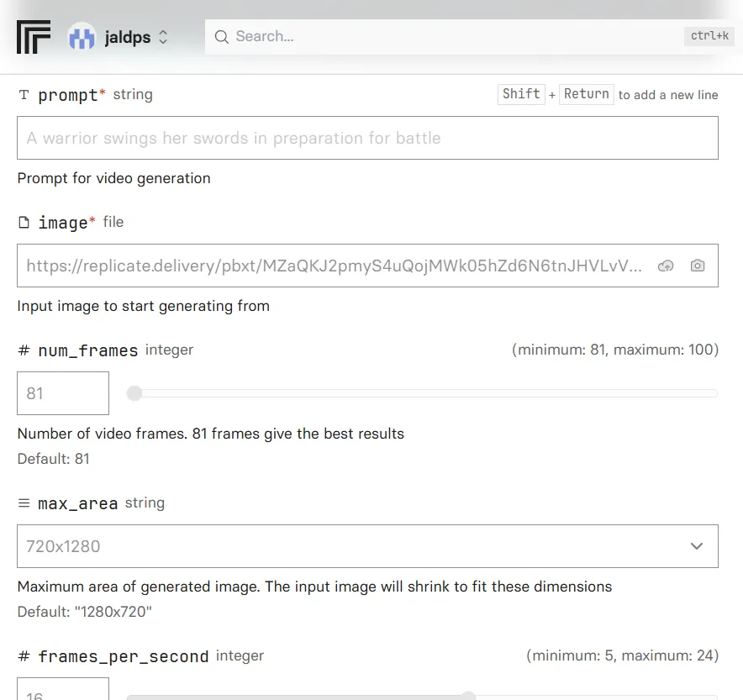Click the upload file icon in the image field
The image size is (743, 700).
(666, 266)
